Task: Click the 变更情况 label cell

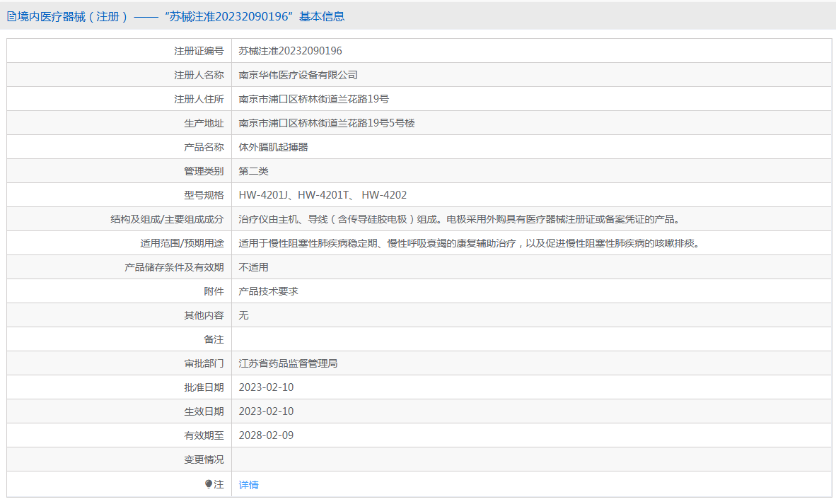Action: click(x=120, y=459)
